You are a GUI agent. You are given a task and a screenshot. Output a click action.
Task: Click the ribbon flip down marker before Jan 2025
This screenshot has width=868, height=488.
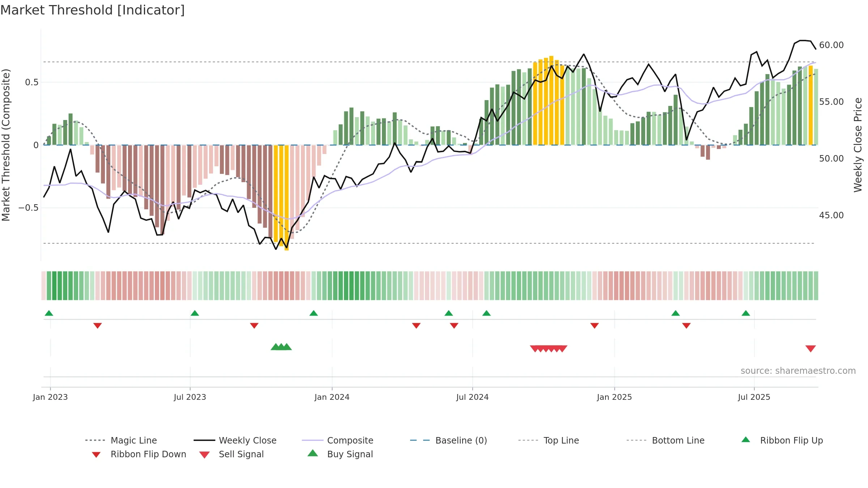595,326
